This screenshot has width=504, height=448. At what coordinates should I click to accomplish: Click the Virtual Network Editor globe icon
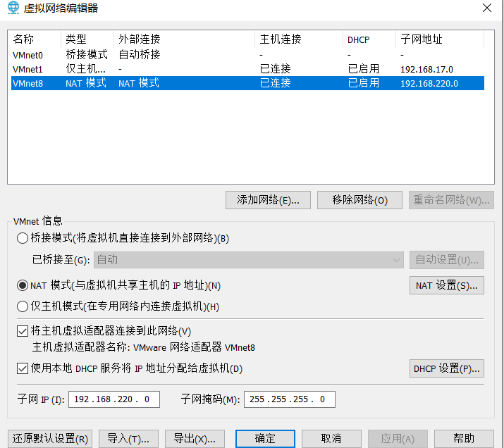pos(13,8)
